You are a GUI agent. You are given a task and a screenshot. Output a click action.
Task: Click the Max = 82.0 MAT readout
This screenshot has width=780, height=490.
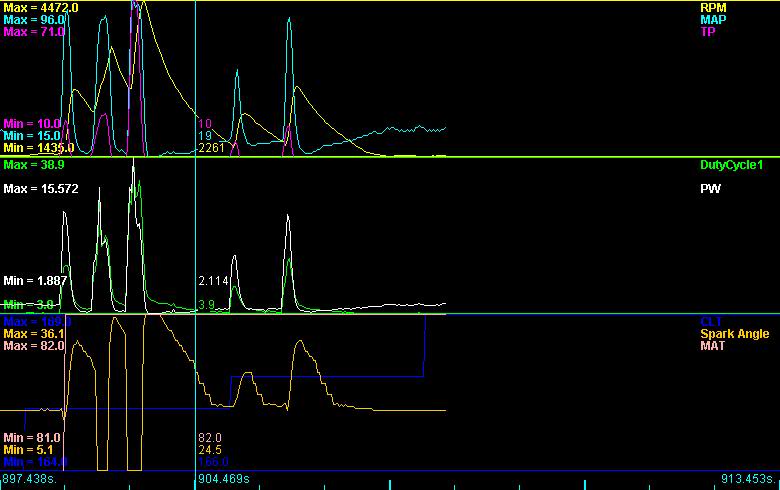coord(34,346)
